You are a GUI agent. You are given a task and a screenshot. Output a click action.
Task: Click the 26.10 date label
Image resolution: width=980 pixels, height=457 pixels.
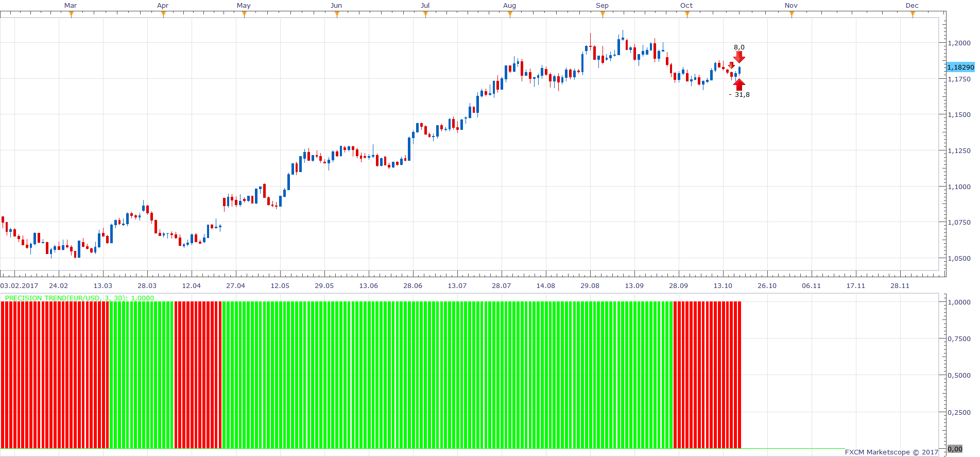pos(767,285)
